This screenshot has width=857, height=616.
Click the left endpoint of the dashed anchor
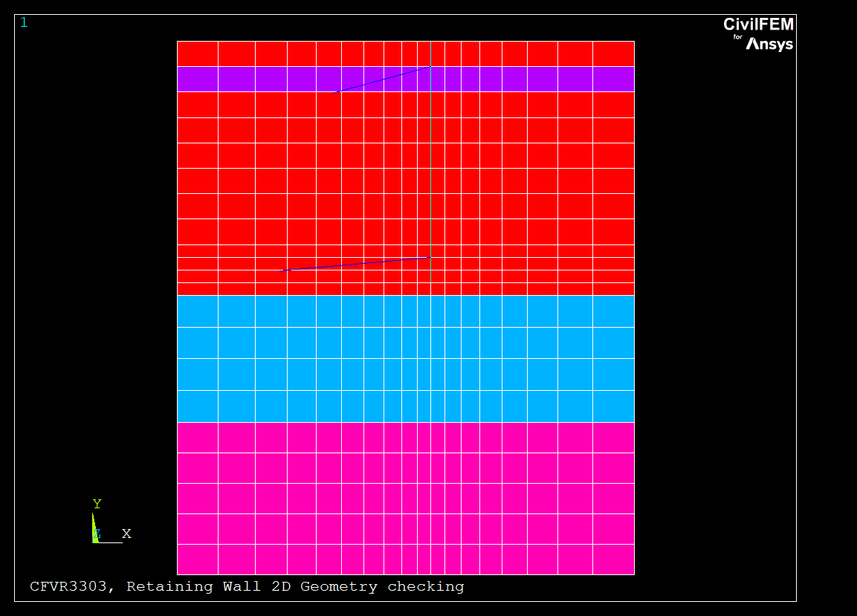coord(281,271)
